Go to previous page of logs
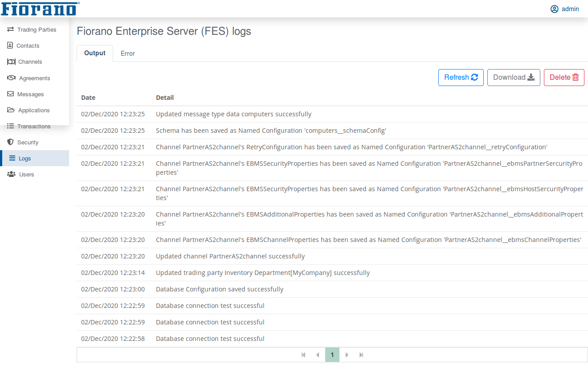Image resolution: width=588 pixels, height=373 pixels. (x=318, y=355)
